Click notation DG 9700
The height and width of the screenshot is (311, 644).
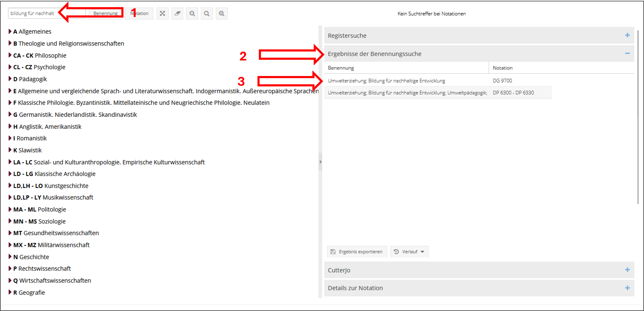point(502,80)
